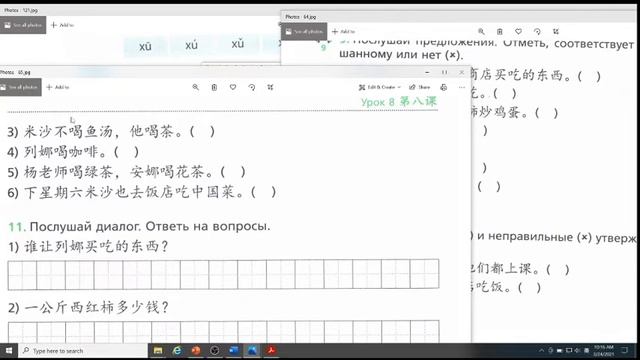This screenshot has width=640, height=360.
Task: Open See more ellipsis menu in front window
Action: coord(462,87)
